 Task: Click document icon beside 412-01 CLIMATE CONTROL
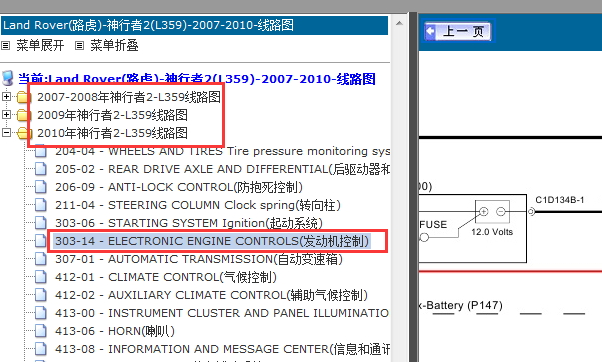coord(41,277)
